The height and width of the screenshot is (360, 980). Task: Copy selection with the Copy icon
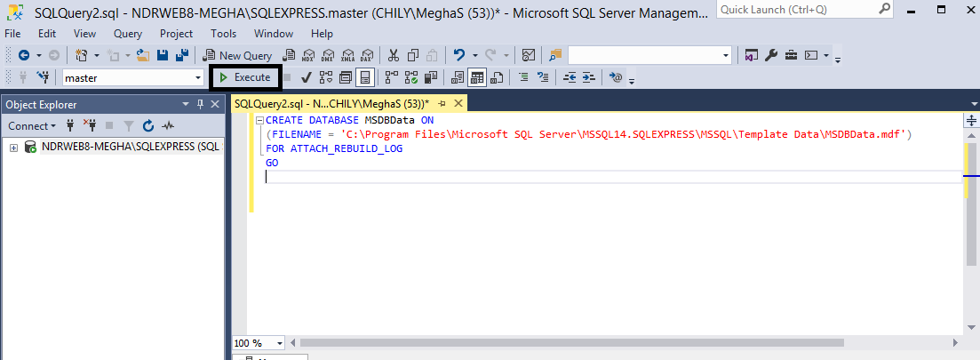pyautogui.click(x=412, y=56)
